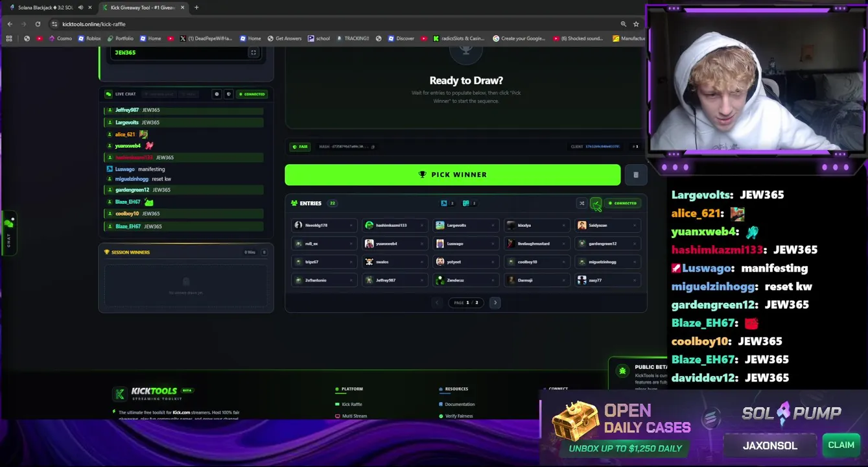
Task: Click the FAIR provably-fair badge
Action: [299, 147]
